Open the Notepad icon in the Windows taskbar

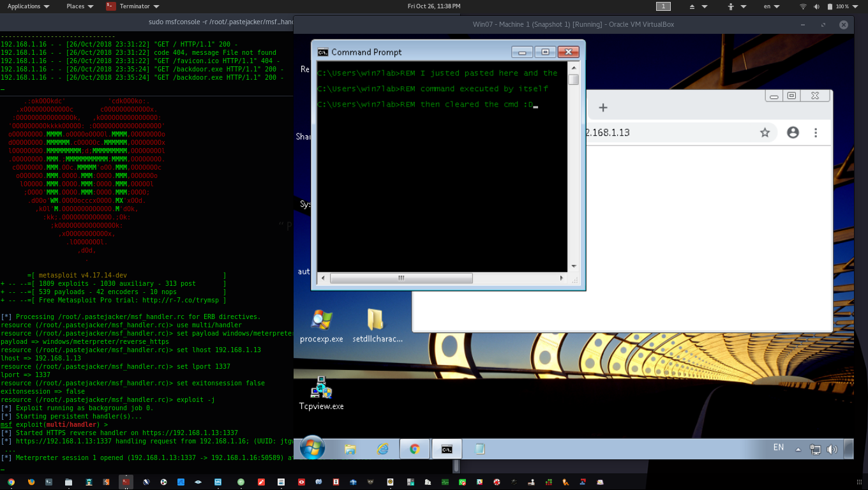[x=480, y=449]
